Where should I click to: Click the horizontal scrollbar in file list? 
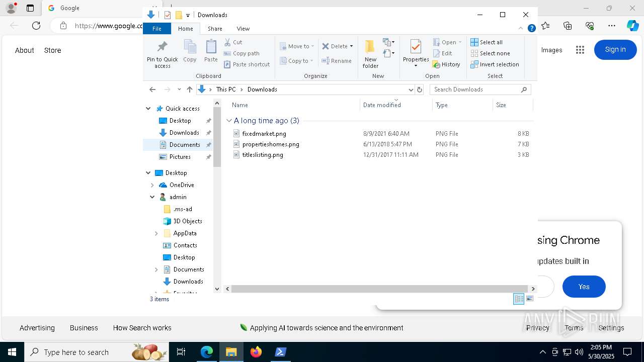pyautogui.click(x=380, y=289)
